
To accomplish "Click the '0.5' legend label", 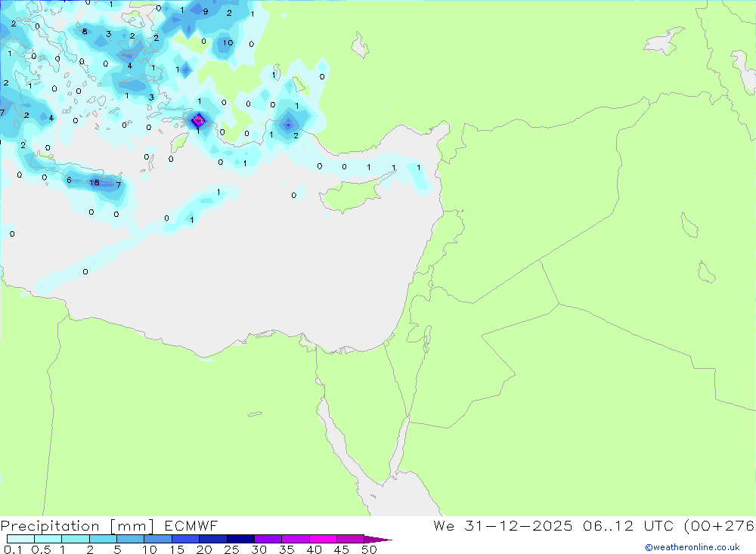I will click(x=41, y=549).
